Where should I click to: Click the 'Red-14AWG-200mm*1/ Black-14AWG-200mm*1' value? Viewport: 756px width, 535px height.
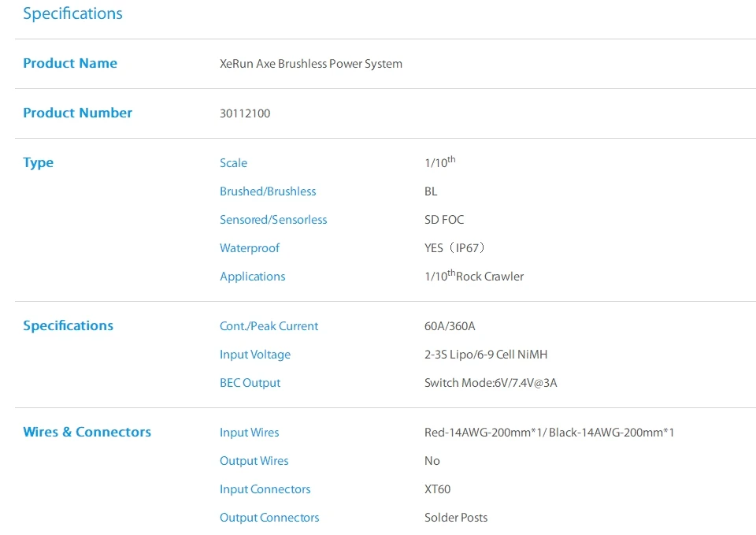click(549, 433)
